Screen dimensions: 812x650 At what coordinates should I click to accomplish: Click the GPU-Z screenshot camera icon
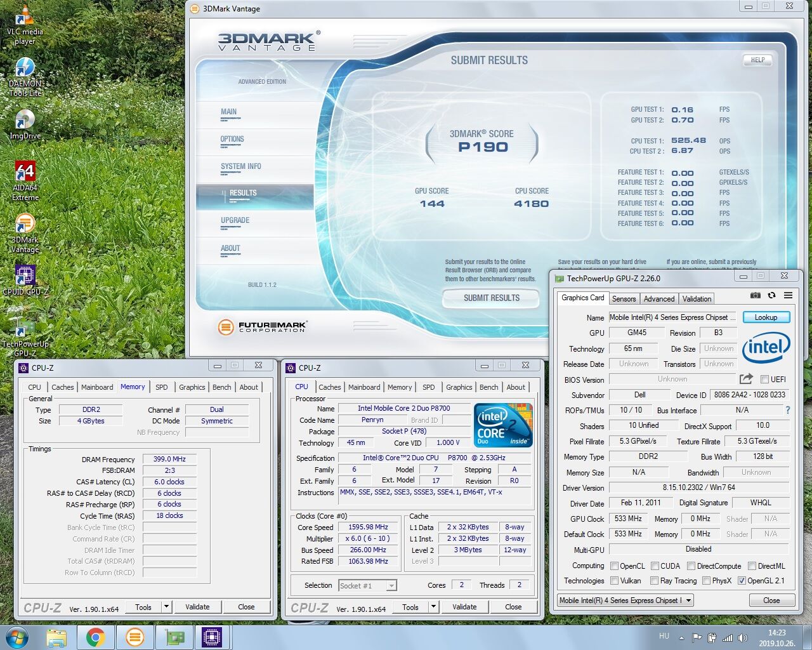pyautogui.click(x=755, y=295)
